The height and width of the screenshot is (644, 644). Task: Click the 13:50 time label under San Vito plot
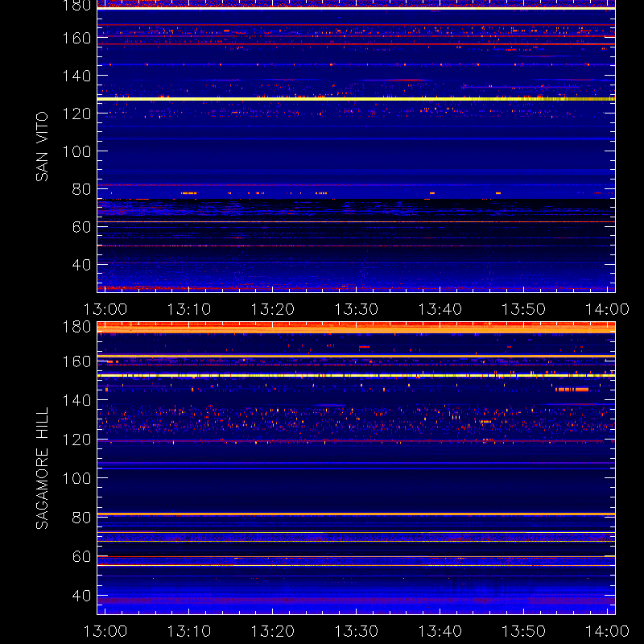[524, 309]
